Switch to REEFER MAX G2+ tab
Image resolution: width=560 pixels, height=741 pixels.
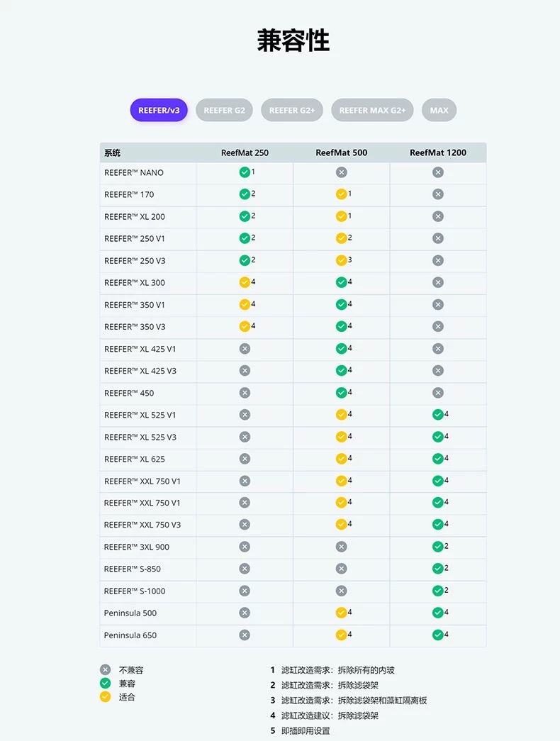tap(372, 110)
